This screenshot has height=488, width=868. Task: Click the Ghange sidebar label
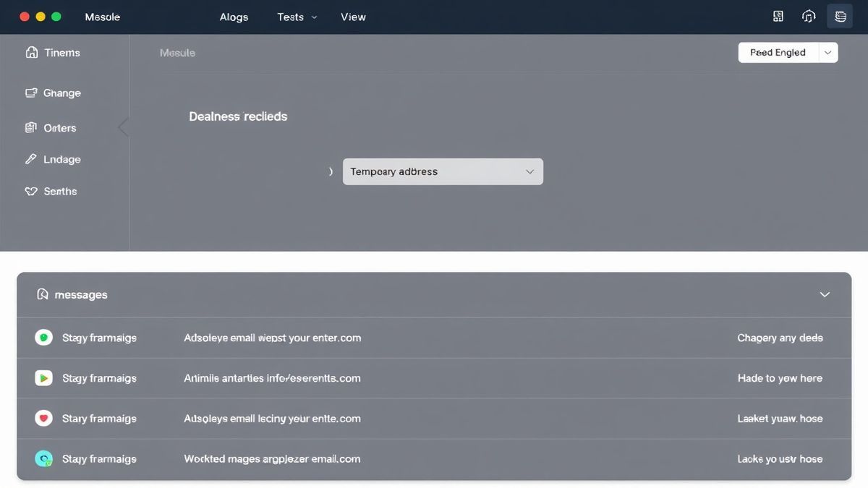pos(62,93)
